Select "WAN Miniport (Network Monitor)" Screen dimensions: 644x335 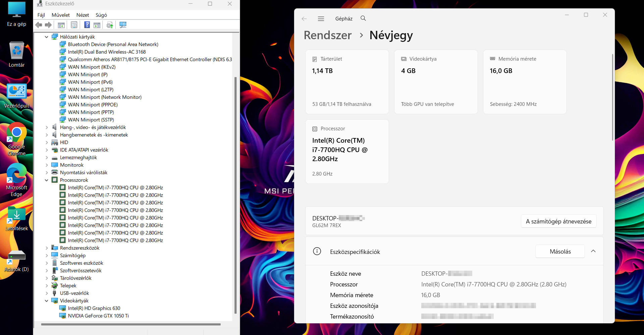105,97
